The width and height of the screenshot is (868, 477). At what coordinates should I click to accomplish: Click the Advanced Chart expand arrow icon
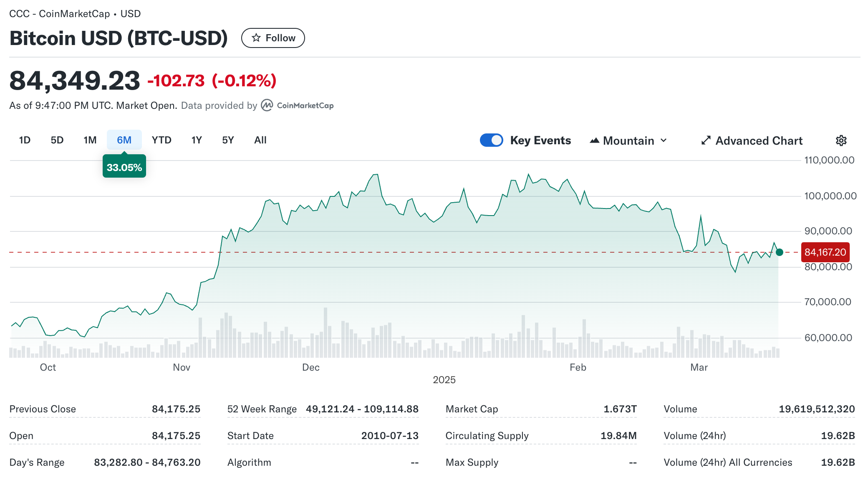pos(706,141)
